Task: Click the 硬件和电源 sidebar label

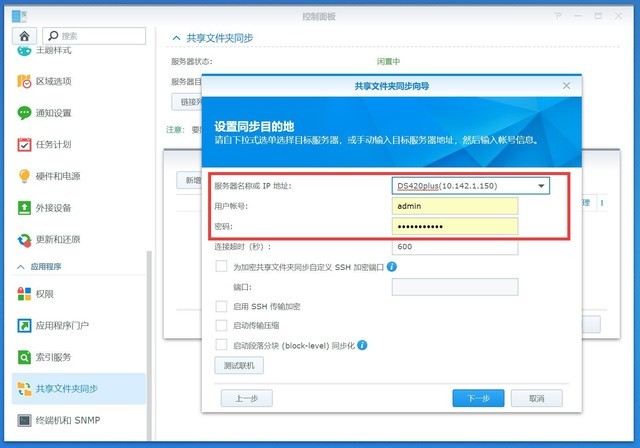Action: coord(58,176)
